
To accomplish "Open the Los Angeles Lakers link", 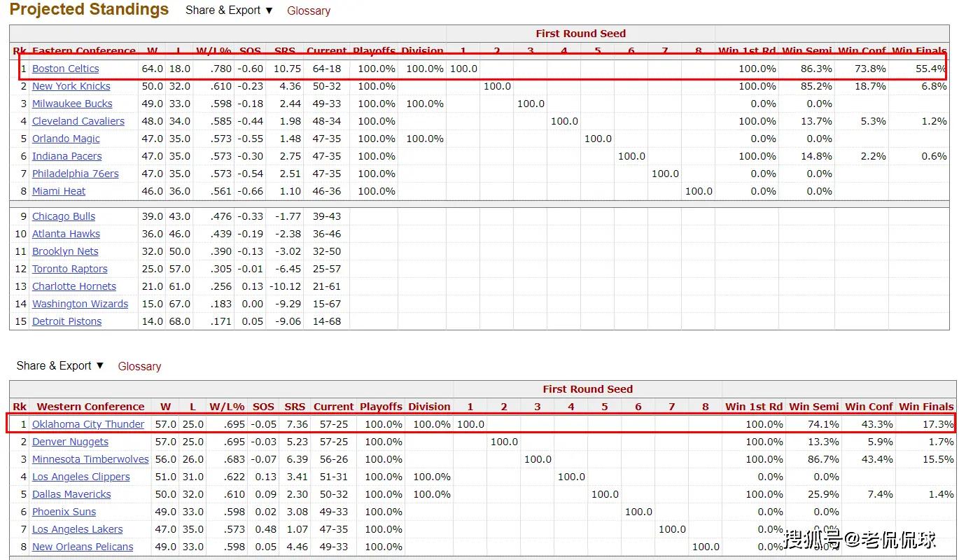I will (x=78, y=529).
